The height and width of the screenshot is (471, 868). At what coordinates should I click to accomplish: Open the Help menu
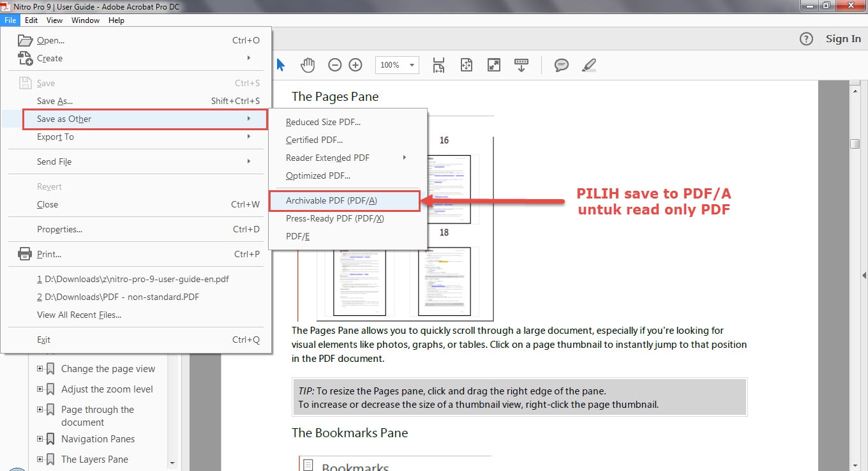[x=116, y=20]
